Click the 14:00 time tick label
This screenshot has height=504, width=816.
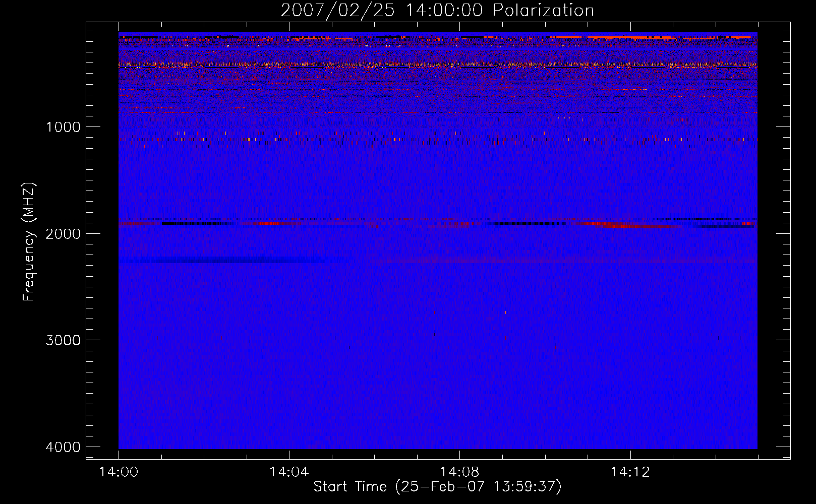coord(119,472)
